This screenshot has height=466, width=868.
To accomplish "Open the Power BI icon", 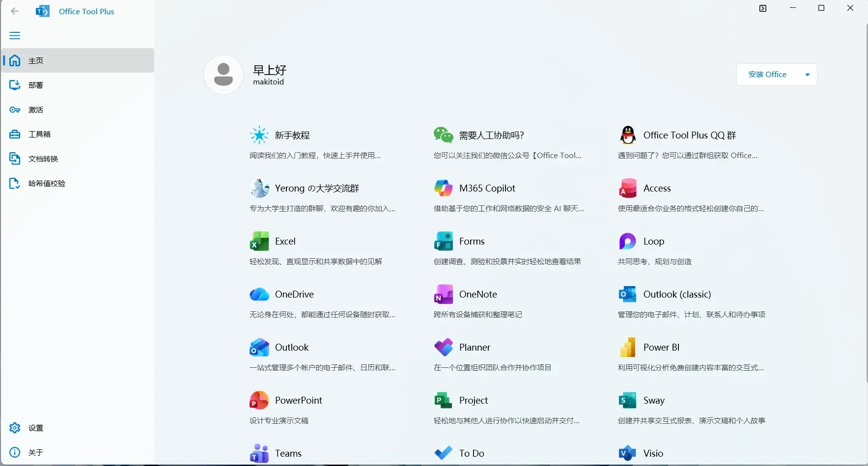I will point(628,347).
